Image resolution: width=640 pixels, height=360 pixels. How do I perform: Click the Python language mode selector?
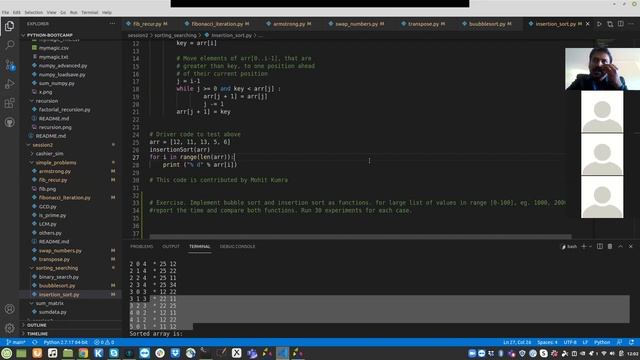pyautogui.click(x=602, y=342)
